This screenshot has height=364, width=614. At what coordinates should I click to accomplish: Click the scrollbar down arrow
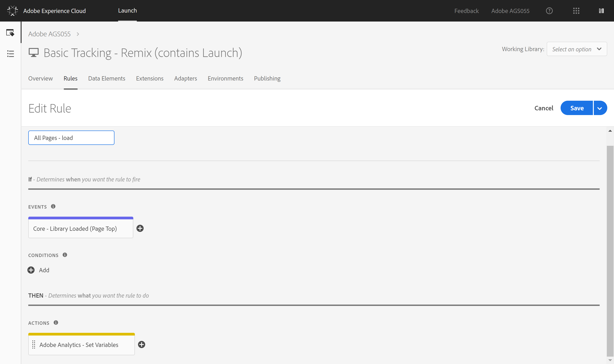pyautogui.click(x=610, y=360)
